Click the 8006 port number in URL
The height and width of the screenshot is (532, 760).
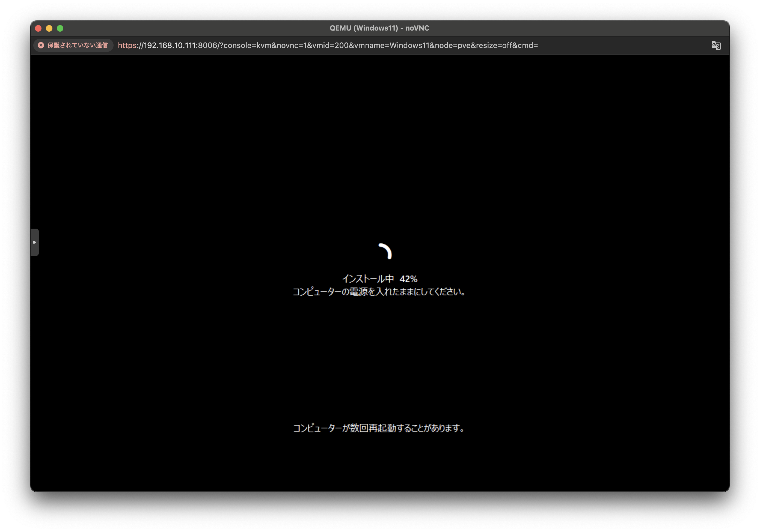(x=207, y=45)
